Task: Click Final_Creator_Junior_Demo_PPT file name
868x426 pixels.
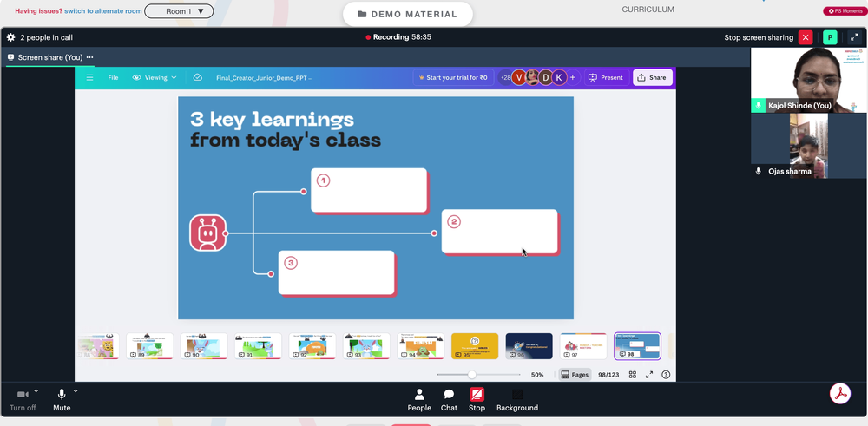Action: point(264,78)
